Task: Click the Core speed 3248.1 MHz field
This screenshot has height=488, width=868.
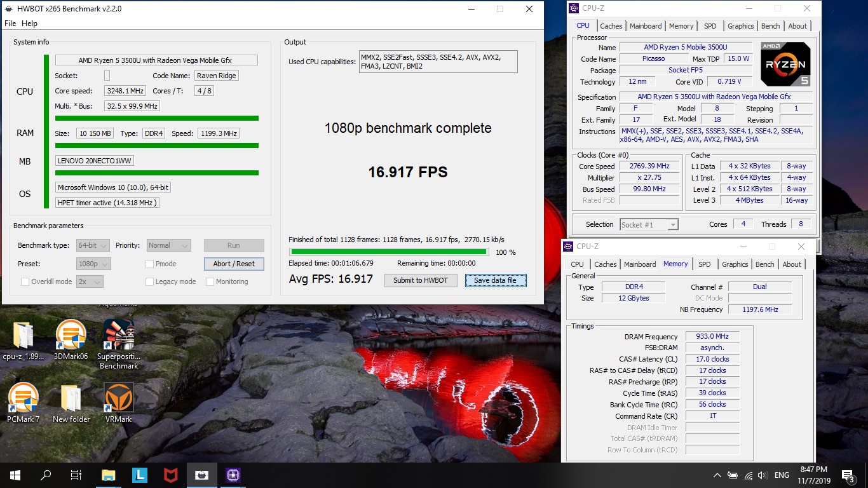Action: pyautogui.click(x=126, y=91)
